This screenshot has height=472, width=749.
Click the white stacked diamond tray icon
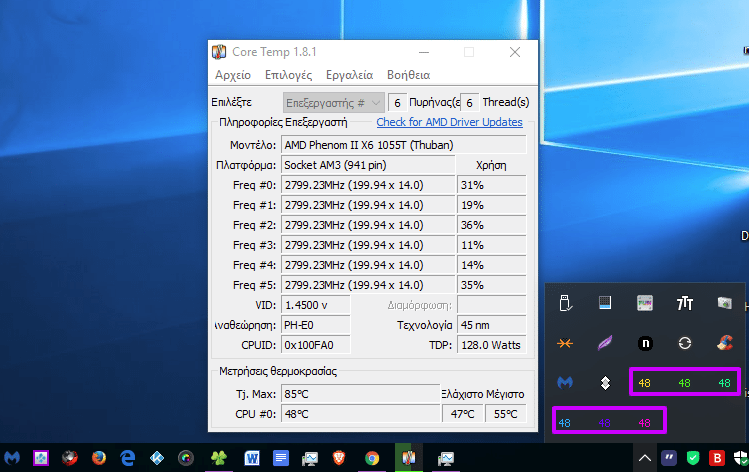(605, 383)
